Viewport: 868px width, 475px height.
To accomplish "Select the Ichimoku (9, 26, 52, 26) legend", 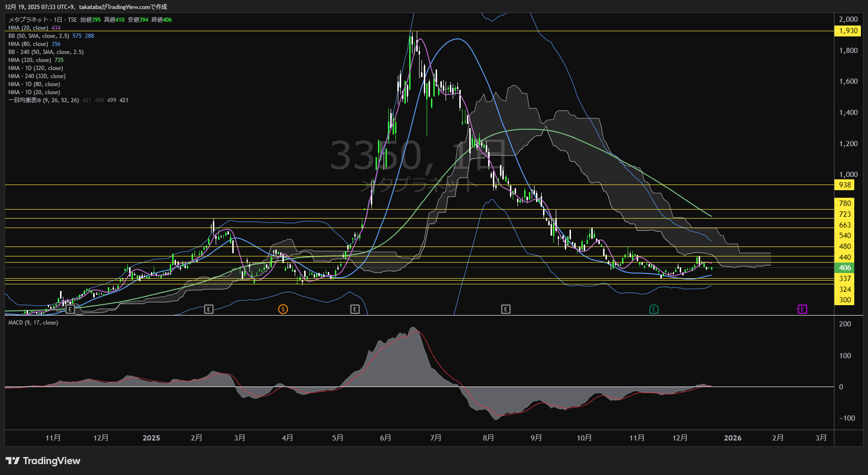I will click(x=44, y=100).
